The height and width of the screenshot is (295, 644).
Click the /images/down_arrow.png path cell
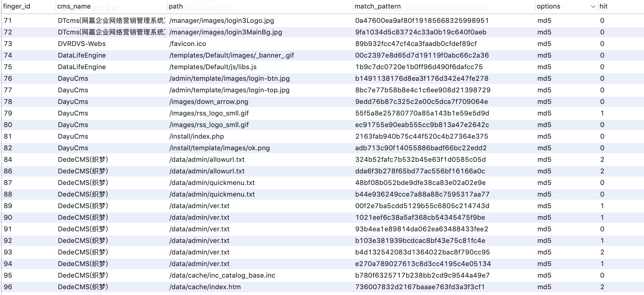(x=209, y=102)
